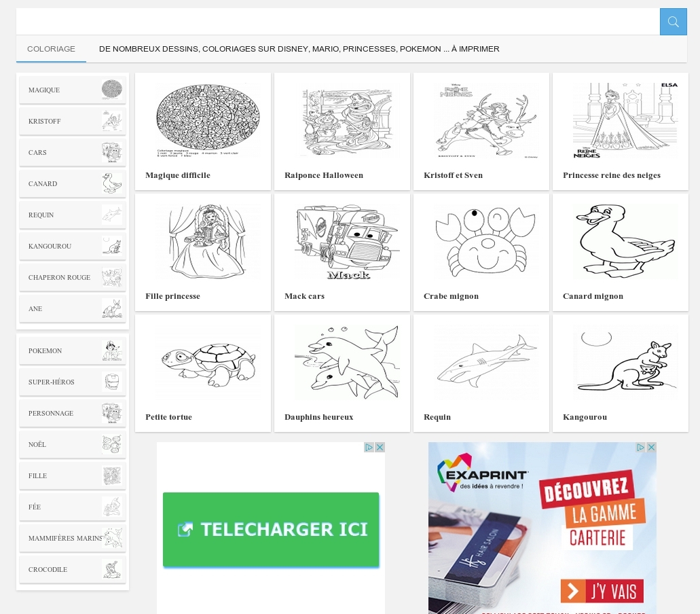This screenshot has width=700, height=614.
Task: Click the 'Petite tortue' caption text
Action: (x=169, y=417)
